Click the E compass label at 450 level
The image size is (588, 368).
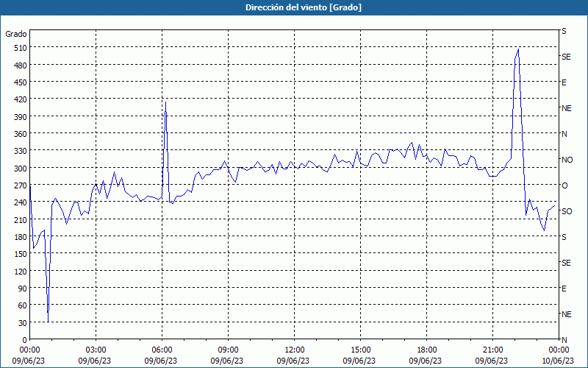(x=564, y=83)
